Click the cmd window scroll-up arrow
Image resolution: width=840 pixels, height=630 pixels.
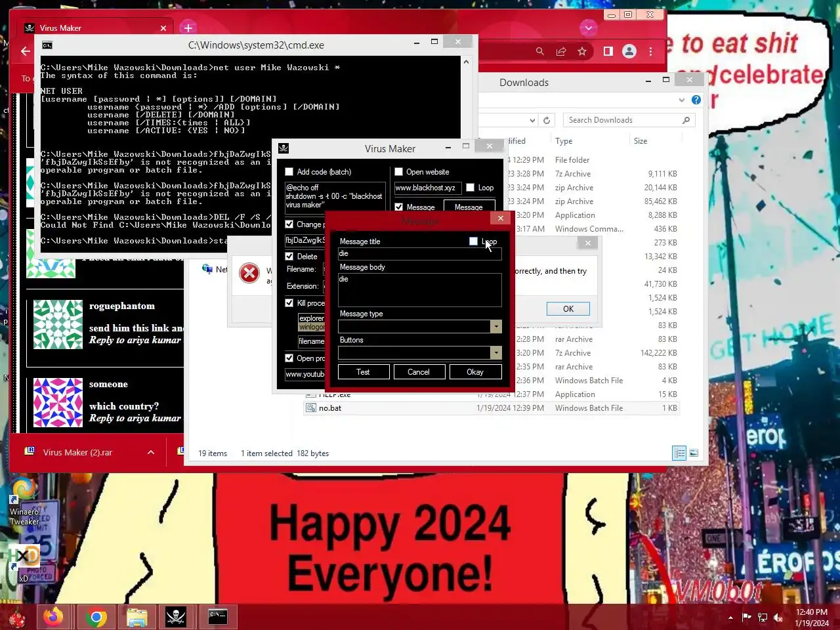[x=466, y=62]
